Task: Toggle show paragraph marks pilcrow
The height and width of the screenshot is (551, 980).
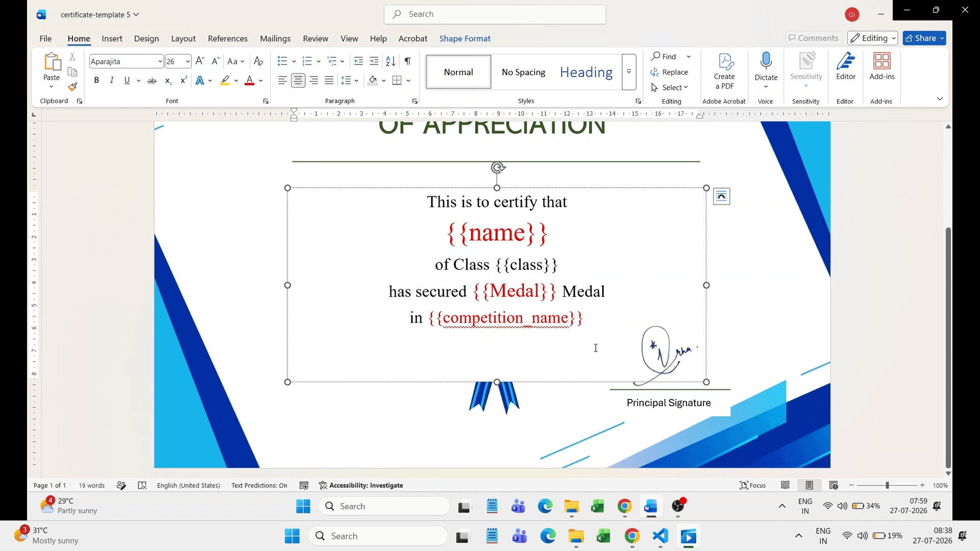Action: point(407,61)
